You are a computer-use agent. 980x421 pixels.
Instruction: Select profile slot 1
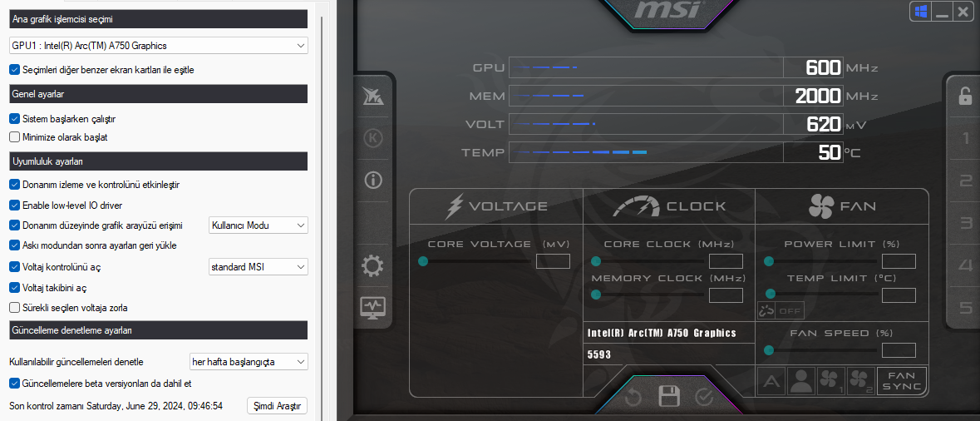(x=966, y=138)
